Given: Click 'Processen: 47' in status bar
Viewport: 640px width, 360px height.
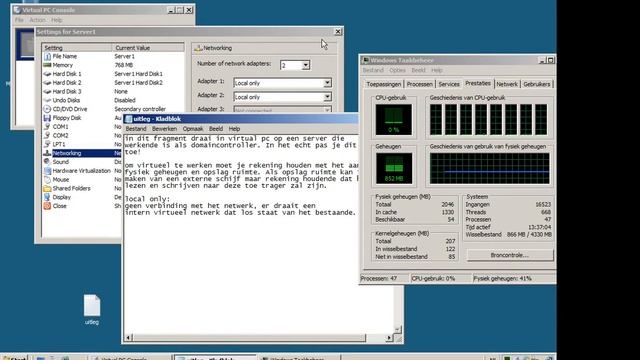Looking at the screenshot, I should (x=379, y=278).
